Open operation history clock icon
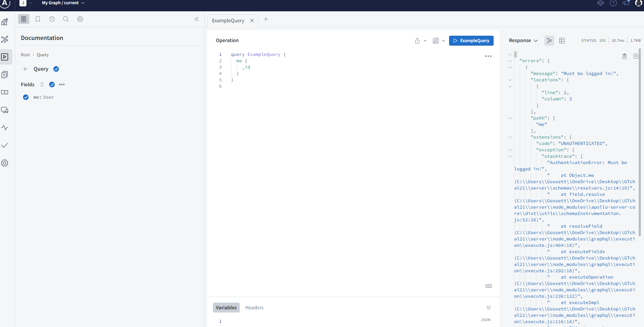Image resolution: width=644 pixels, height=327 pixels. 52,19
